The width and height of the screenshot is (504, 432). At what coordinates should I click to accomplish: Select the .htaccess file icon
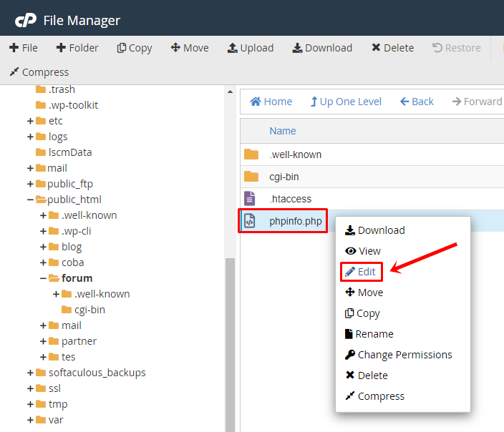tap(250, 199)
